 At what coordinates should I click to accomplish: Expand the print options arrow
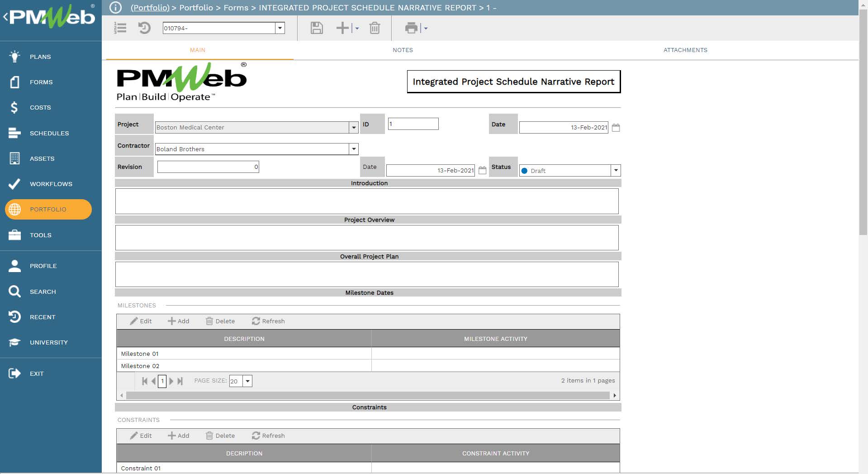point(426,29)
